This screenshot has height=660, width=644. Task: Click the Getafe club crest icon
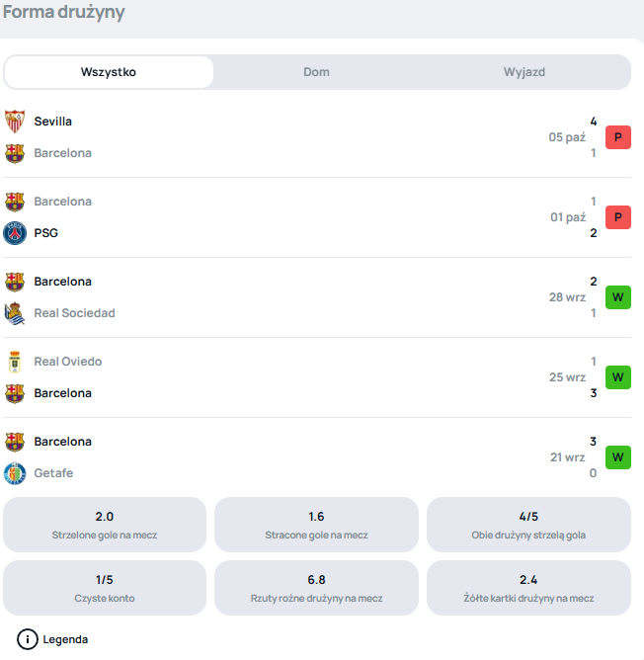coord(15,473)
